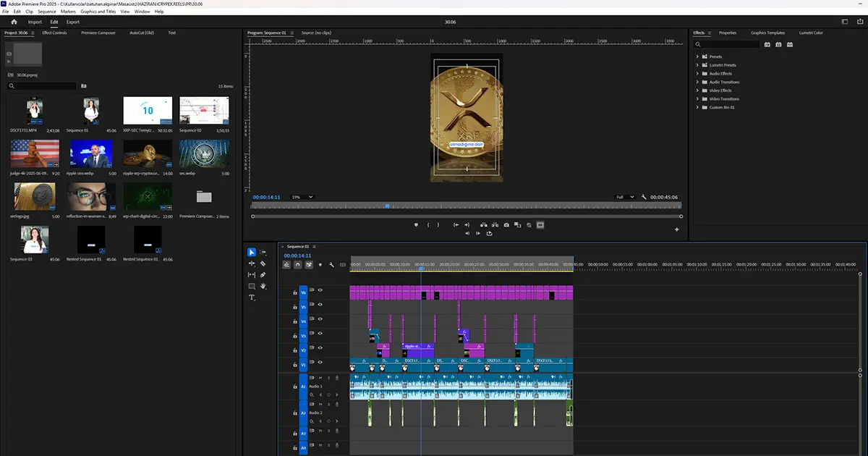Expand the Video Transitions folder
The image size is (868, 456).
coord(698,99)
